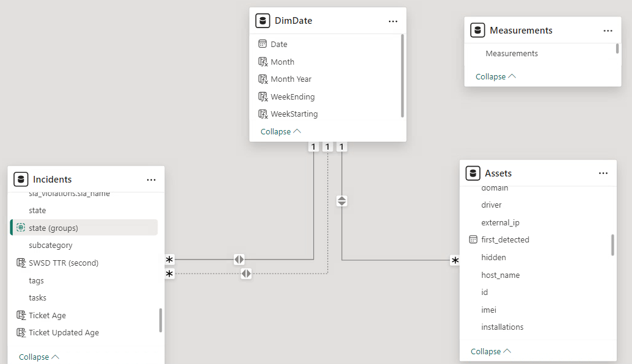This screenshot has height=364, width=632.
Task: Open the Incidents table more options menu
Action: coord(151,180)
